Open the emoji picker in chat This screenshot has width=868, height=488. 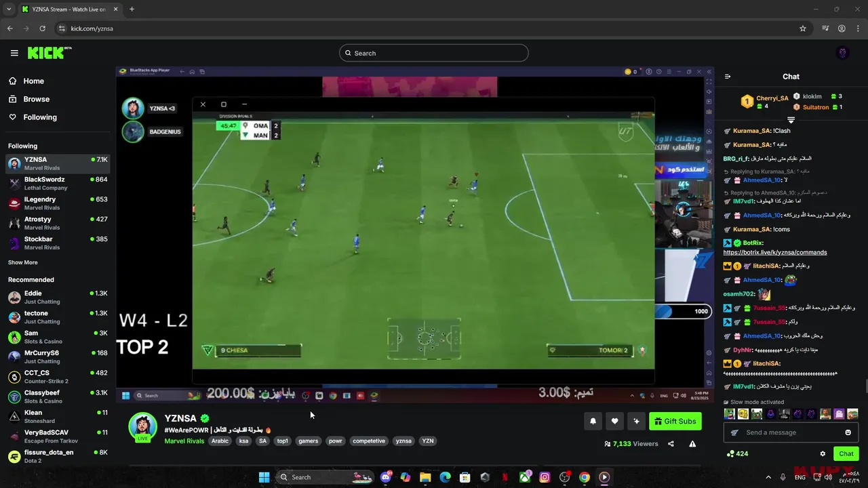point(848,432)
